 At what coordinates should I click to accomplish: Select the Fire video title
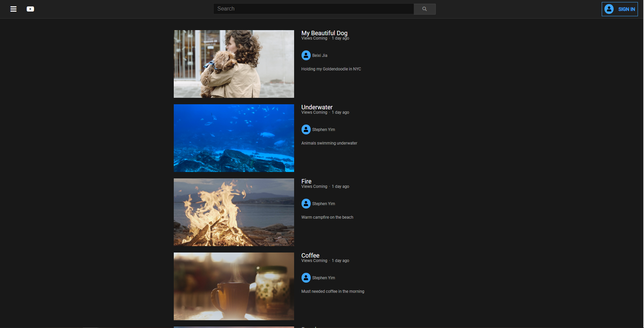pos(306,181)
